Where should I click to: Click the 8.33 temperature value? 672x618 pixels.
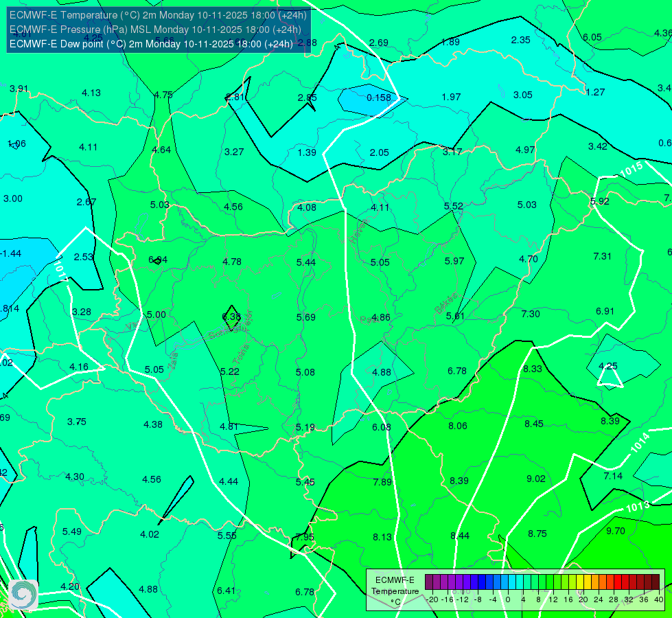tap(533, 369)
